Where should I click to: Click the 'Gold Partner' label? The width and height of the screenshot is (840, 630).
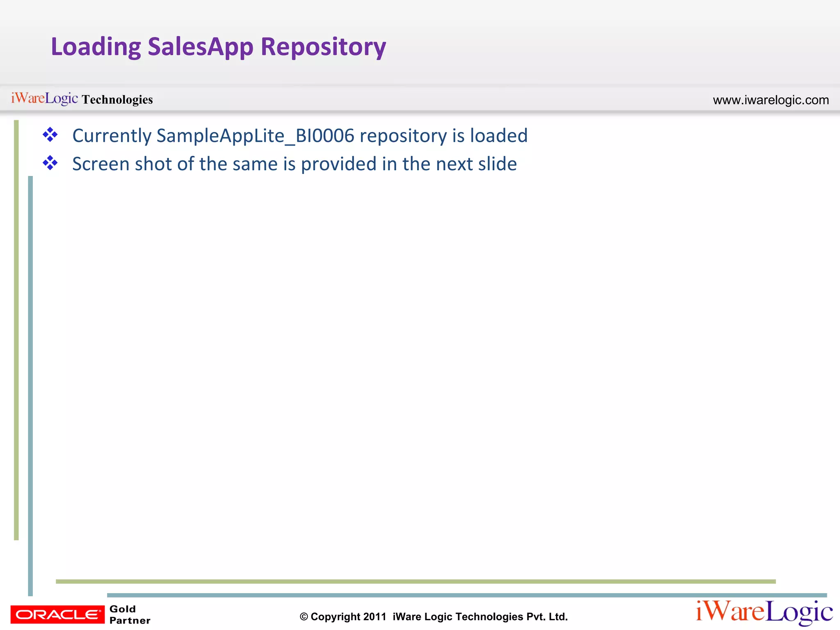(x=130, y=614)
